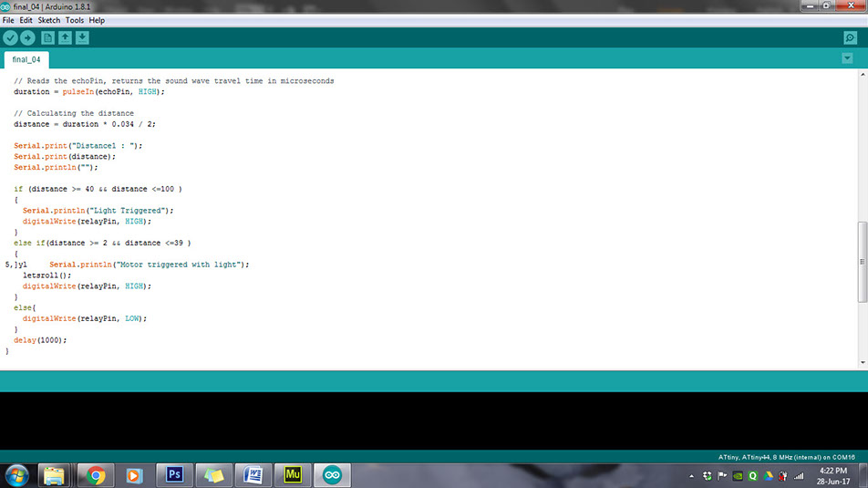Image resolution: width=868 pixels, height=488 pixels.
Task: Click the 'Serial.println("Light Triggered");' line
Action: point(98,211)
